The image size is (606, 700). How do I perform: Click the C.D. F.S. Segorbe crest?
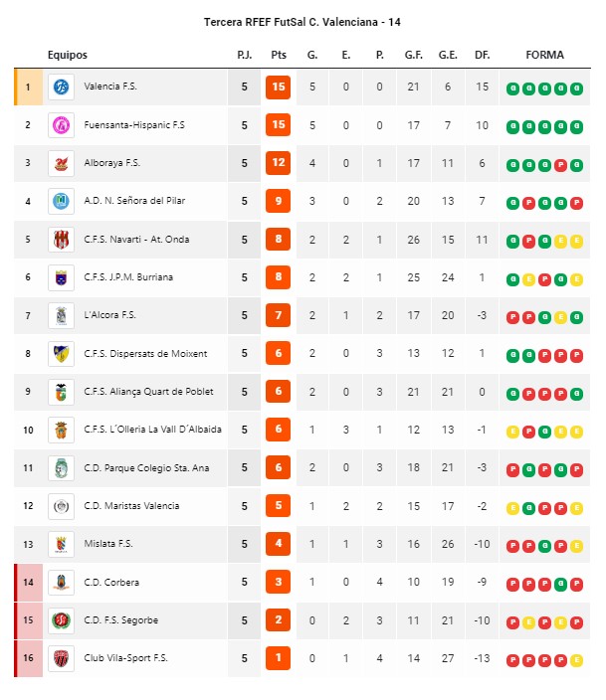62,620
